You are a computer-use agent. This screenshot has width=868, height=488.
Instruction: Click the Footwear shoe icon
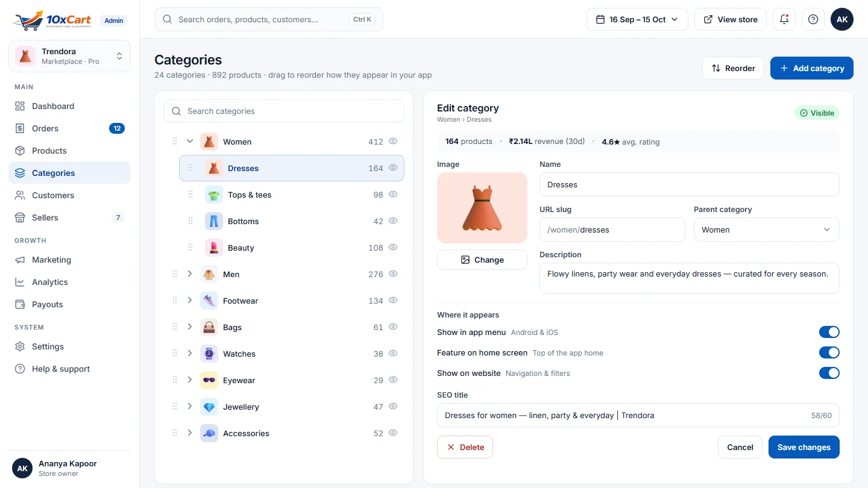[x=209, y=301]
